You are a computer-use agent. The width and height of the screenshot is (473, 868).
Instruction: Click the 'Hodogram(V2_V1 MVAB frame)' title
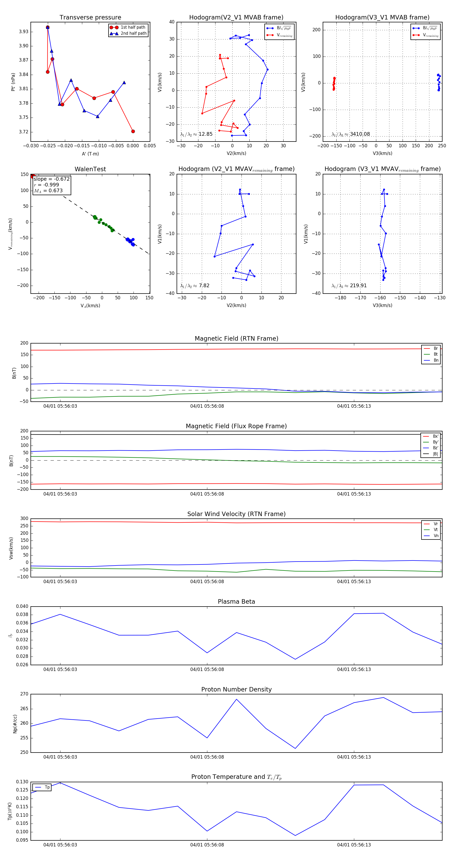click(x=236, y=18)
